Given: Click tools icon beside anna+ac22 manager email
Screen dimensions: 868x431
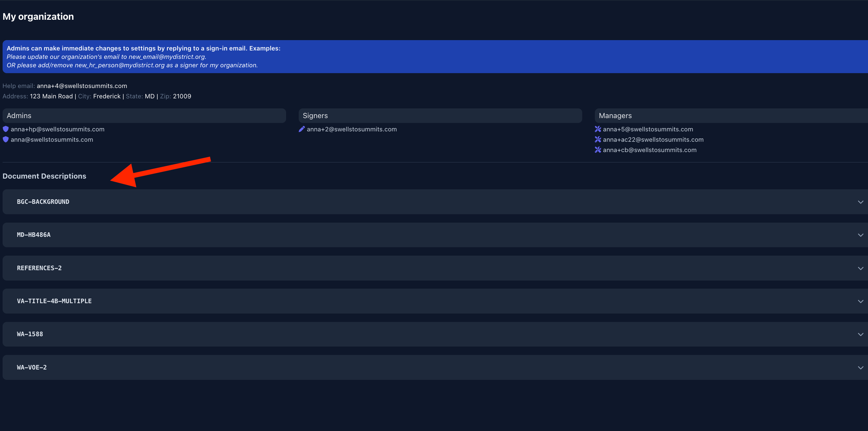Looking at the screenshot, I should [598, 139].
